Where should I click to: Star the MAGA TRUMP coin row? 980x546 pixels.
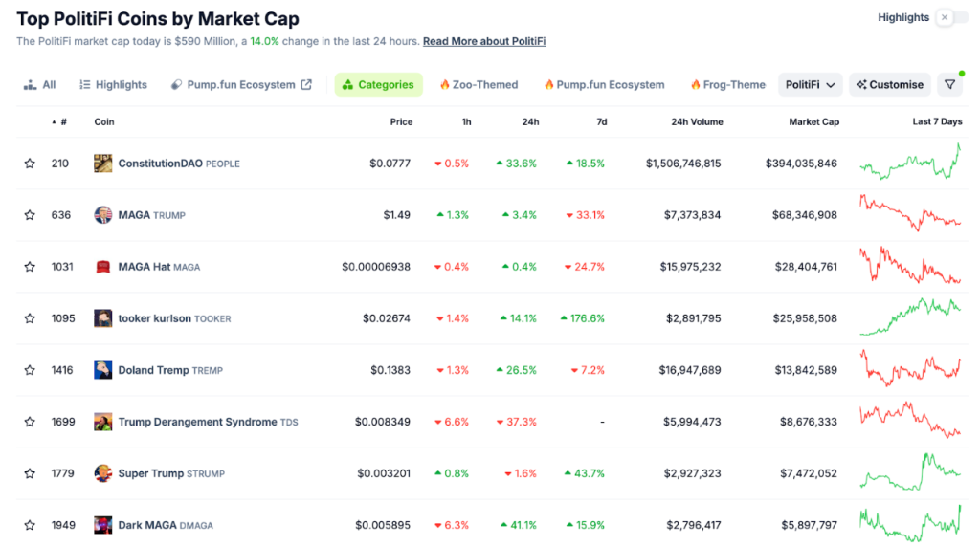pos(30,215)
